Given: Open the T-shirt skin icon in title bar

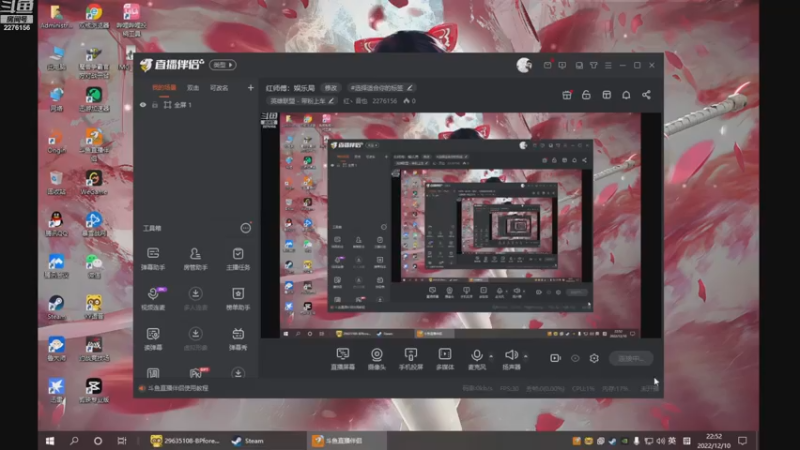Looking at the screenshot, I should (593, 65).
